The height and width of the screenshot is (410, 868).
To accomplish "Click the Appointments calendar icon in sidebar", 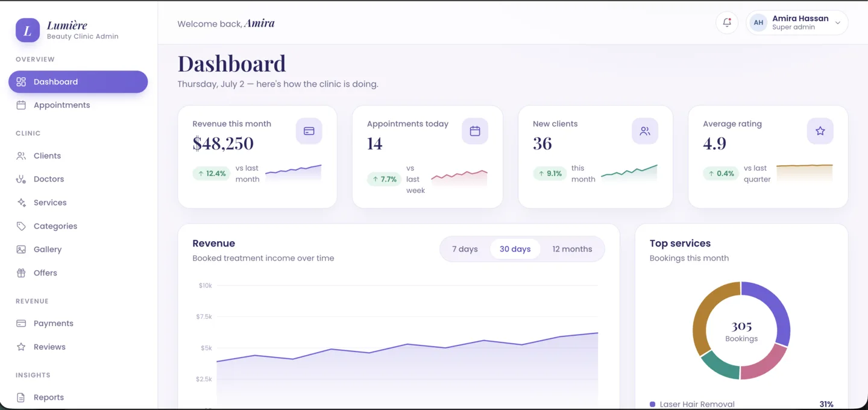I will coord(21,105).
